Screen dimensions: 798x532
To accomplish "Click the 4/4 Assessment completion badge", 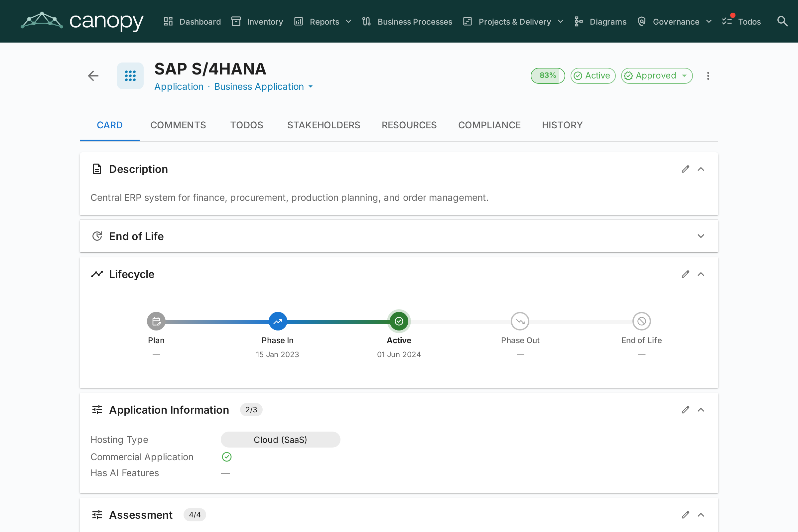I will tap(195, 515).
